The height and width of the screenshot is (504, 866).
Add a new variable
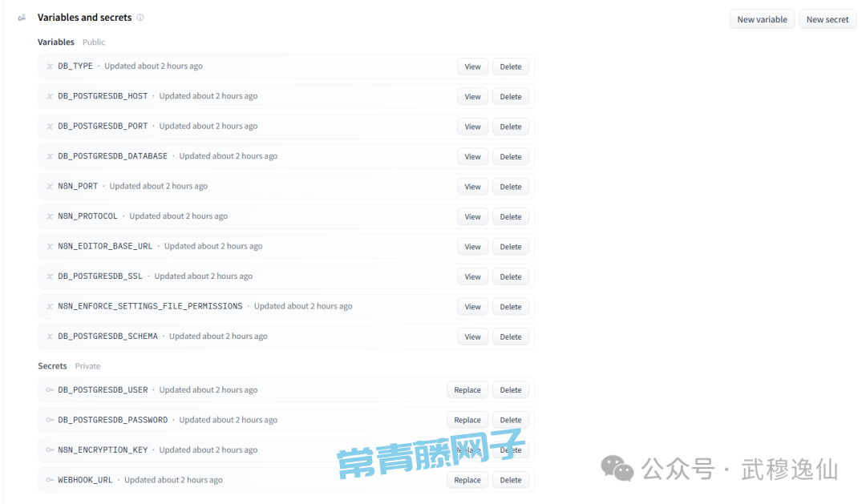pos(762,19)
